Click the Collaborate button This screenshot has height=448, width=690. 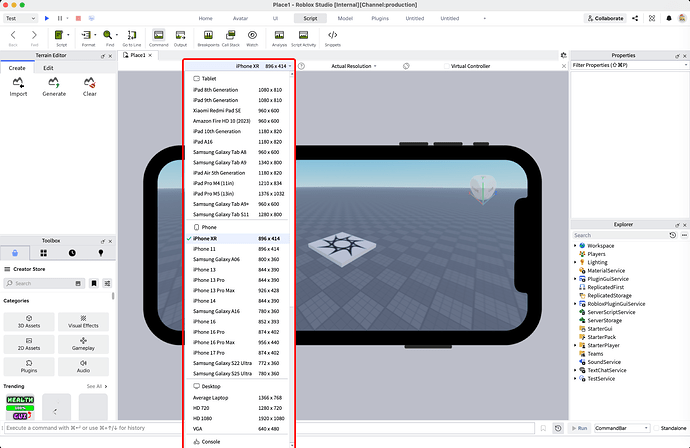coord(605,18)
